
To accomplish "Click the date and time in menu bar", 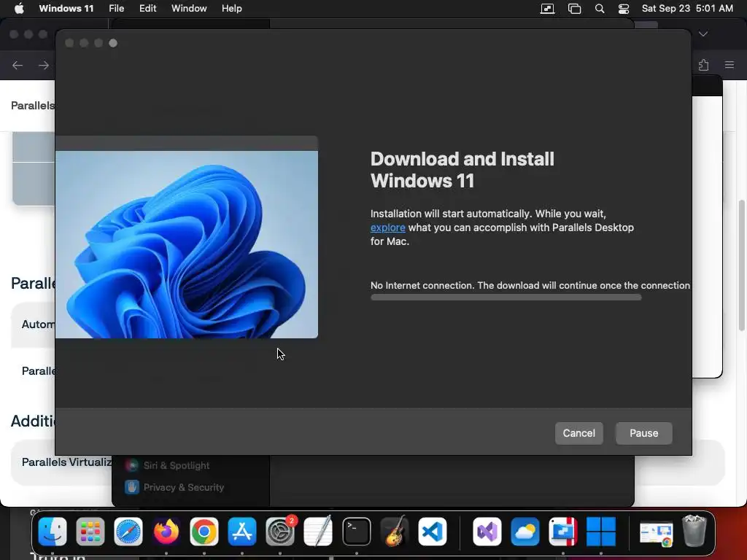I will [x=687, y=9].
